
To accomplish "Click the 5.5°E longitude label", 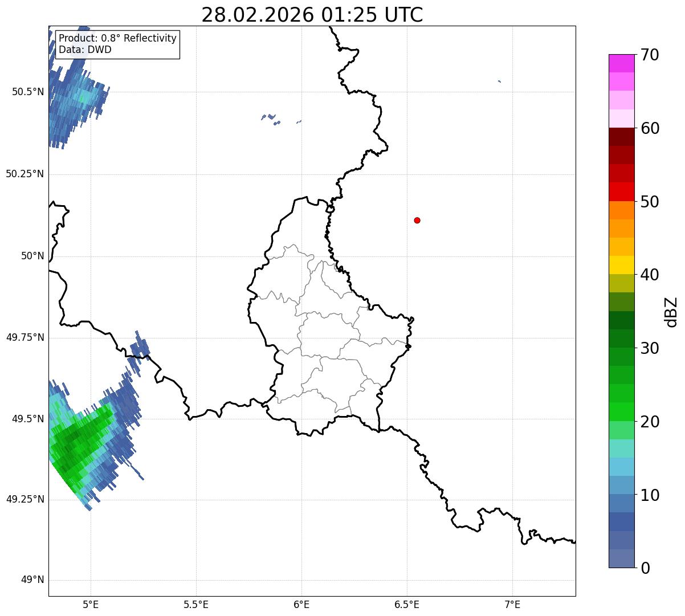I will 196,604.
